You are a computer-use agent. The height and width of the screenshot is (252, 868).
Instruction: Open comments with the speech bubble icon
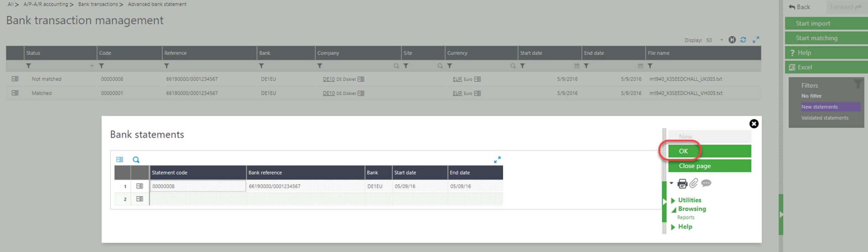[706, 183]
